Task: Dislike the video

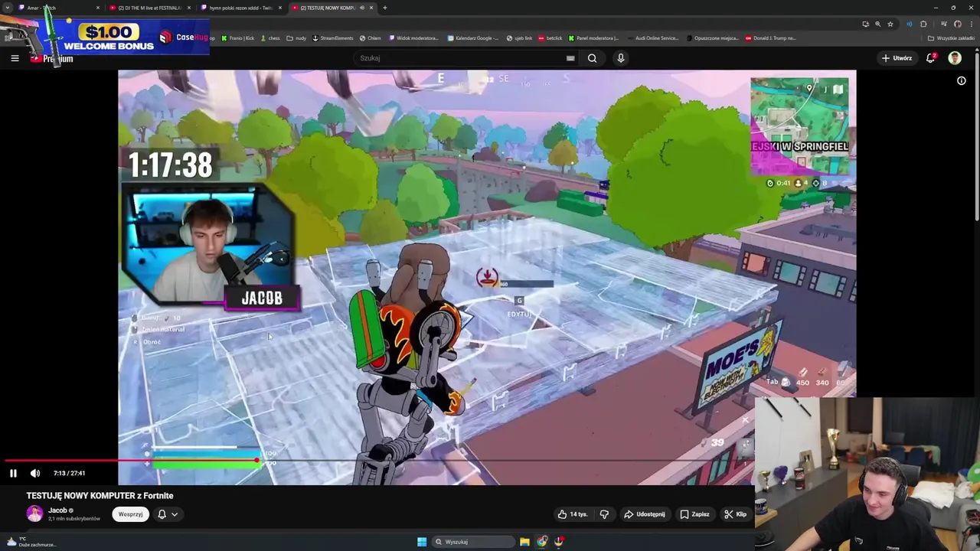Action: (604, 514)
